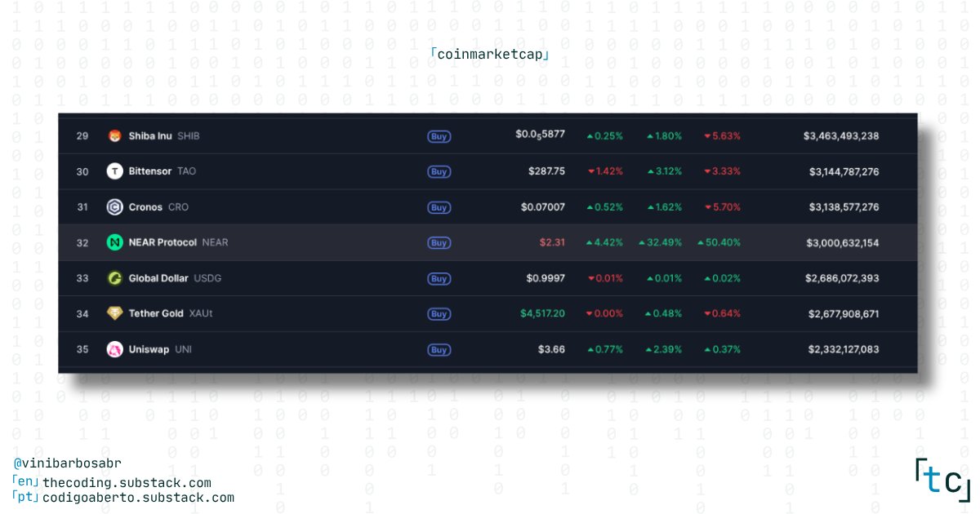Screen dimensions: 980x514
Task: Click Buy button for Tether Gold
Action: [x=439, y=313]
